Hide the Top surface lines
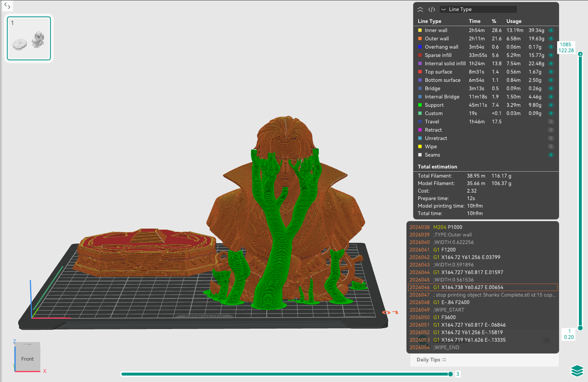 point(551,72)
